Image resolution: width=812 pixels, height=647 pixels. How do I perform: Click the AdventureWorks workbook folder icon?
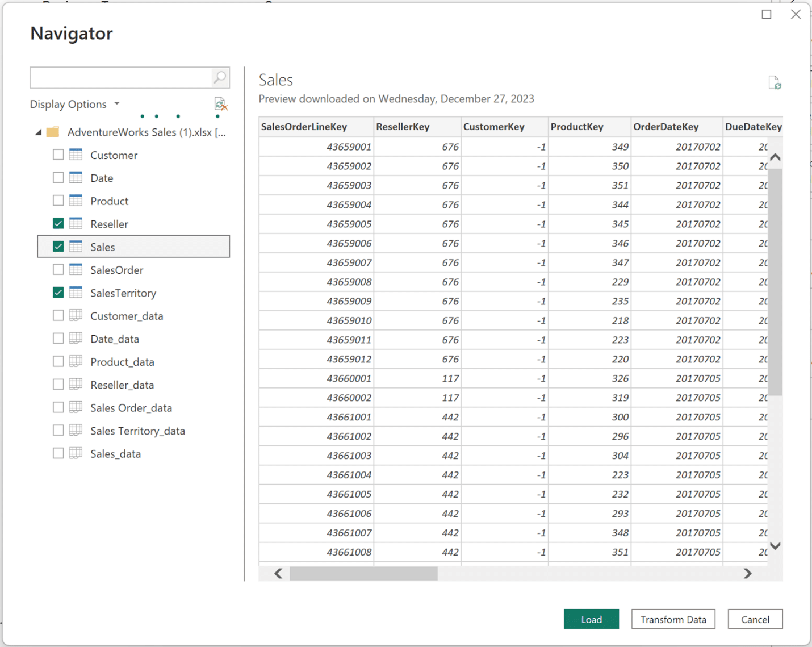coord(53,132)
